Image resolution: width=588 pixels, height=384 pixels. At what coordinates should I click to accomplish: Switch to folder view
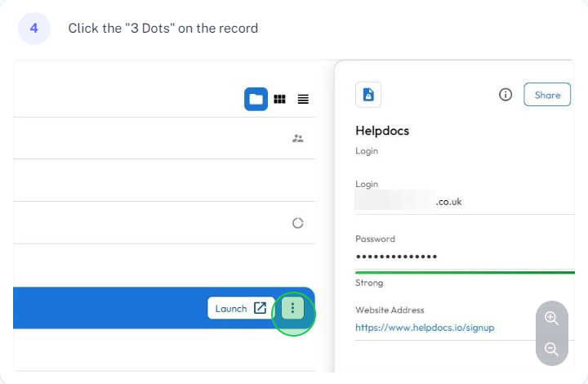point(256,99)
